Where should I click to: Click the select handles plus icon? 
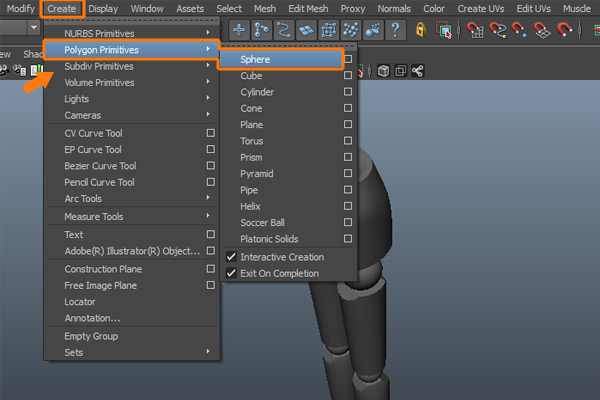pyautogui.click(x=241, y=30)
